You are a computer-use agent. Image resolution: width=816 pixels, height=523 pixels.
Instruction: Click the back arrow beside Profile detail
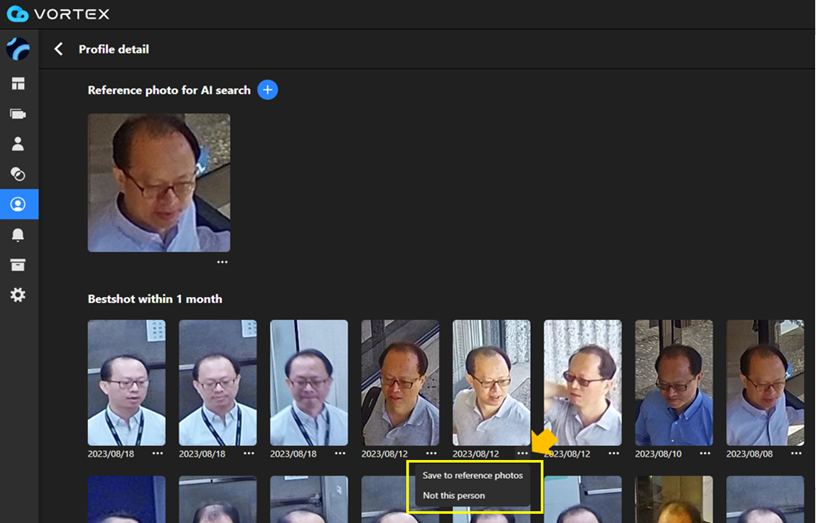[58, 49]
